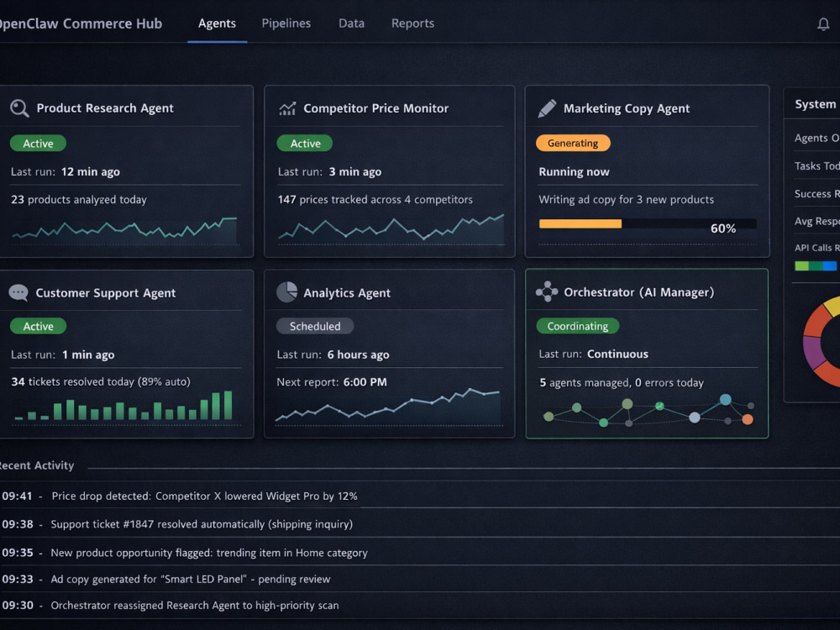The height and width of the screenshot is (630, 840).
Task: Click the Generating status badge
Action: pyautogui.click(x=573, y=143)
